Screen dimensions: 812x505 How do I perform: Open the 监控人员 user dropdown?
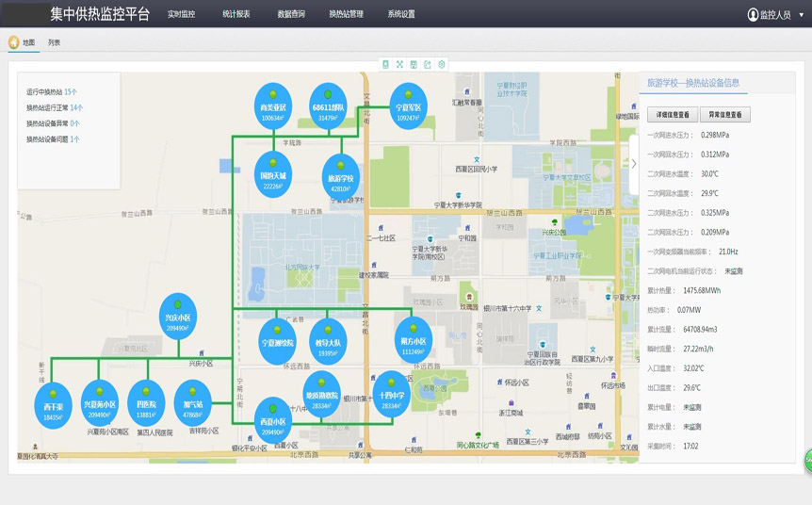point(775,15)
